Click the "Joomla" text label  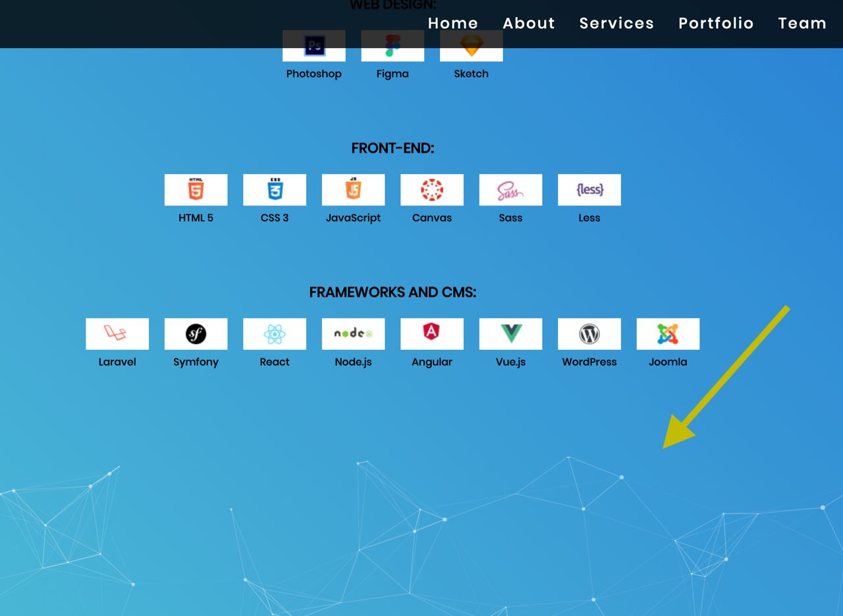pyautogui.click(x=668, y=362)
